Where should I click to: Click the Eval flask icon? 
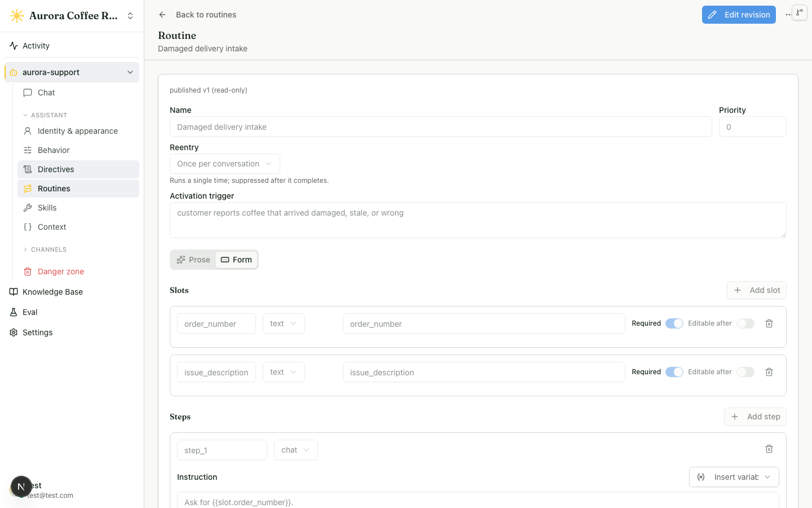point(14,312)
